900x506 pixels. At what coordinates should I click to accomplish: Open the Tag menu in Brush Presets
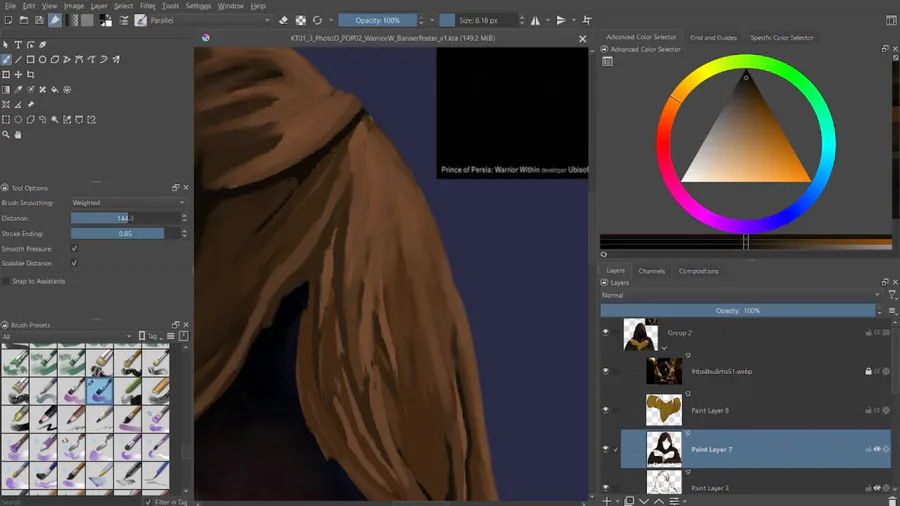coord(151,337)
